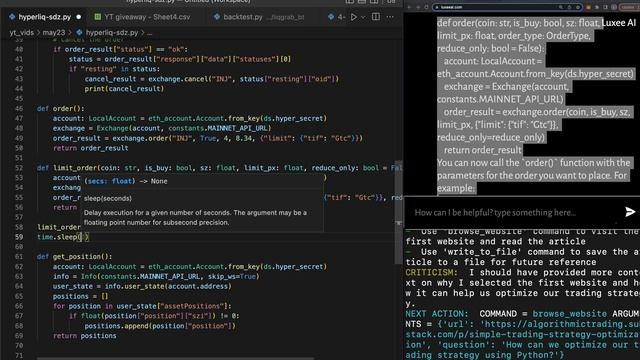Click the browser address bar

507,7
